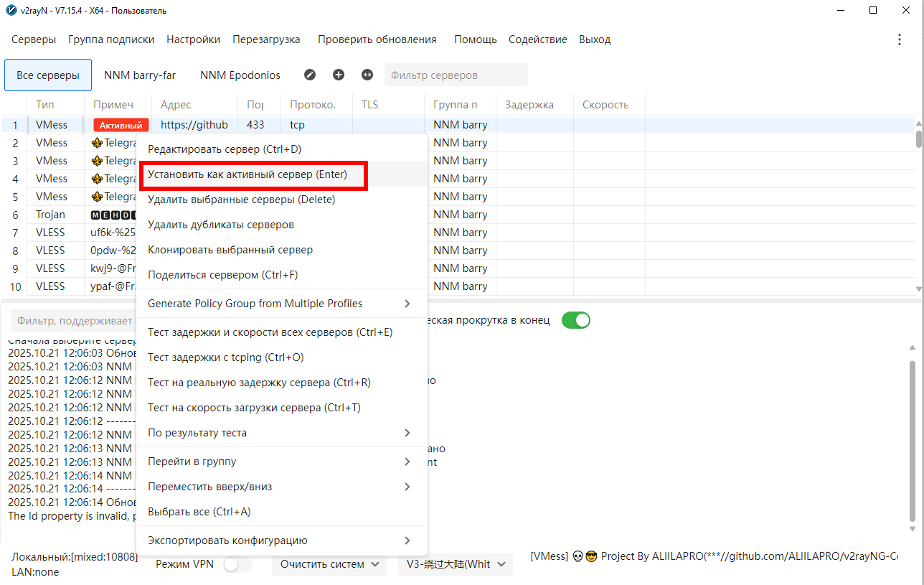This screenshot has height=585, width=924.
Task: Select Установить как активный сервер menu entry
Action: pyautogui.click(x=247, y=174)
